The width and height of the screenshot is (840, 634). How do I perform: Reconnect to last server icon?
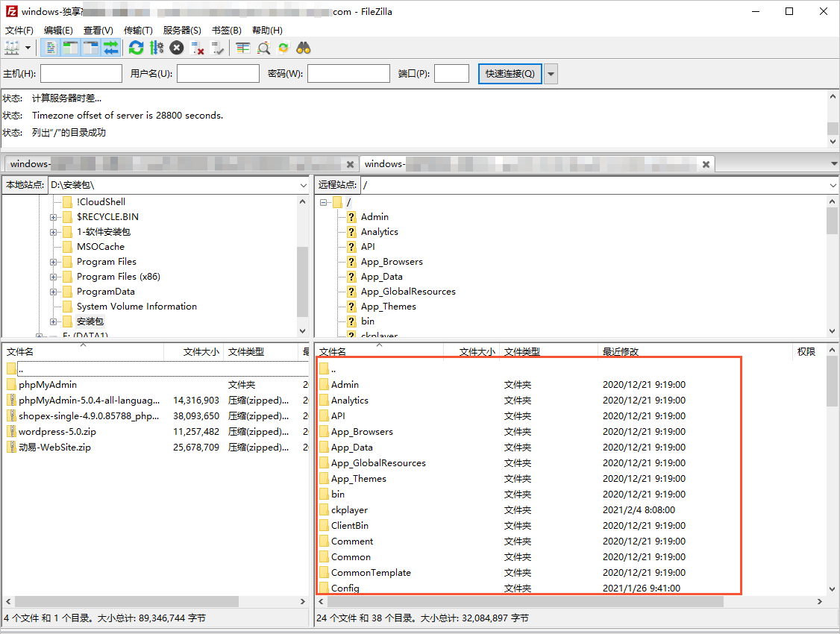(218, 48)
